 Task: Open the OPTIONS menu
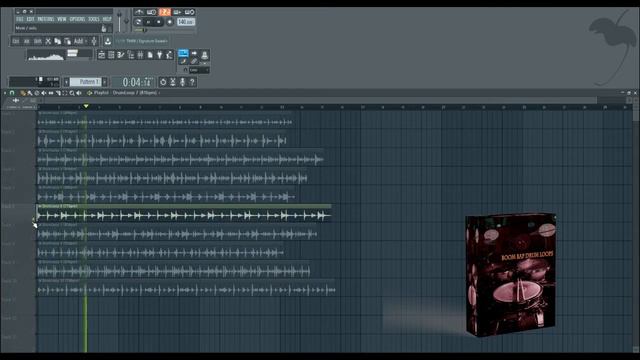point(77,19)
